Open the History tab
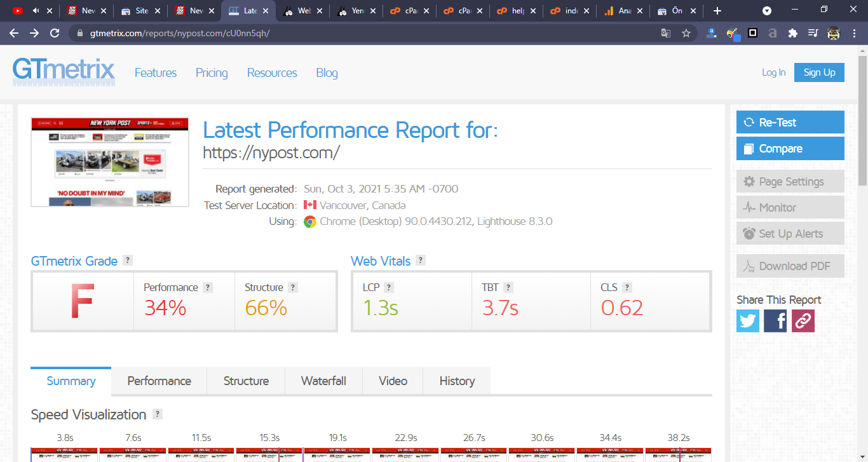This screenshot has width=868, height=462. point(457,381)
